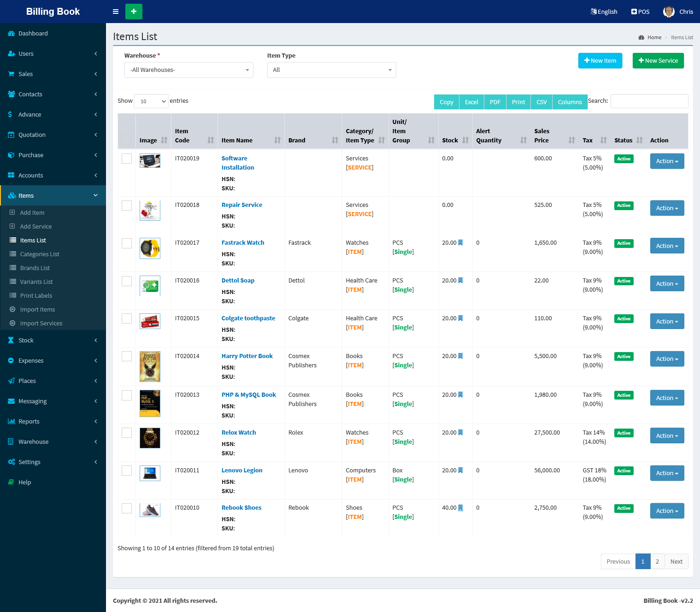
Task: Select all rows using header checkbox
Action: click(x=127, y=140)
